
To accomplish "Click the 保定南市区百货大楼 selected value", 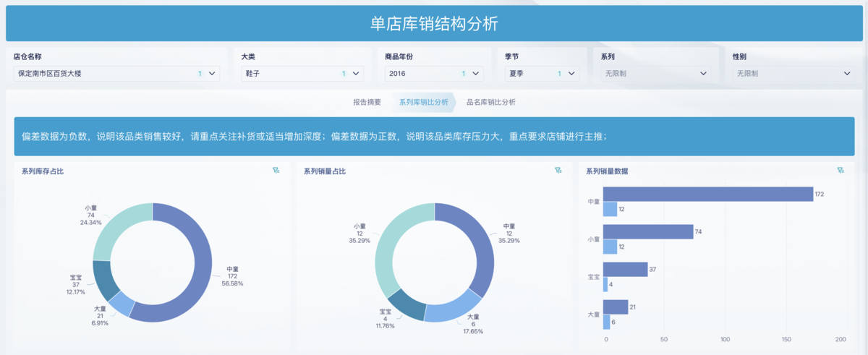I will [50, 74].
